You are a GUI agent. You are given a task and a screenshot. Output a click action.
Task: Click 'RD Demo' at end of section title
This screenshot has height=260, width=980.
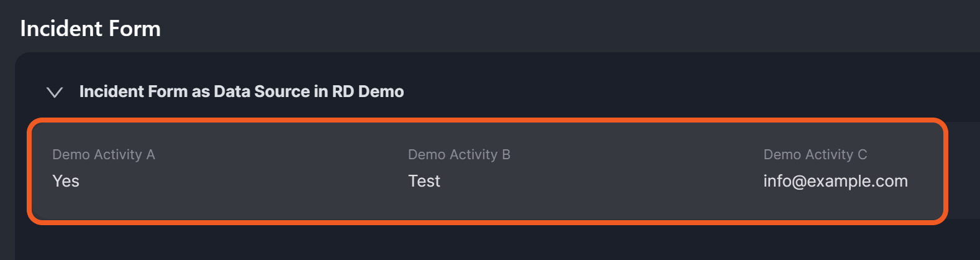click(368, 91)
